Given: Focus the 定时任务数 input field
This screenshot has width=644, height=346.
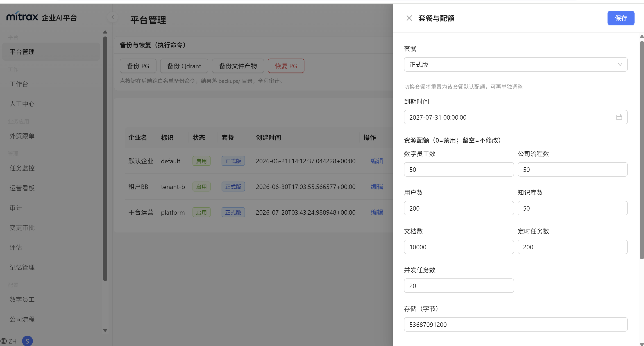Looking at the screenshot, I should 572,247.
